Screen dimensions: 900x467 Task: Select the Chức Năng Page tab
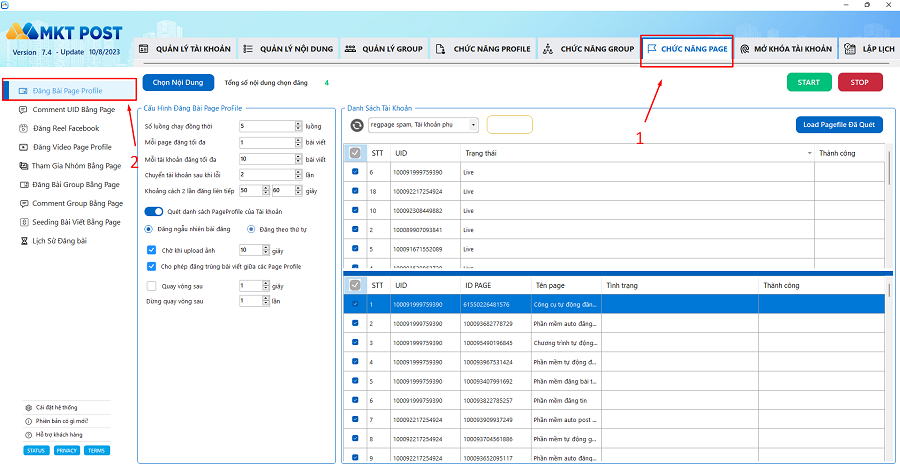pyautogui.click(x=687, y=49)
